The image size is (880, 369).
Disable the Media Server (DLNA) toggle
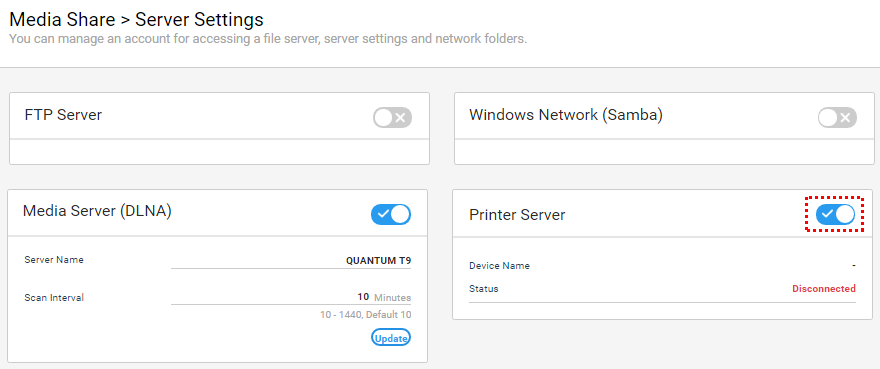[x=391, y=214]
